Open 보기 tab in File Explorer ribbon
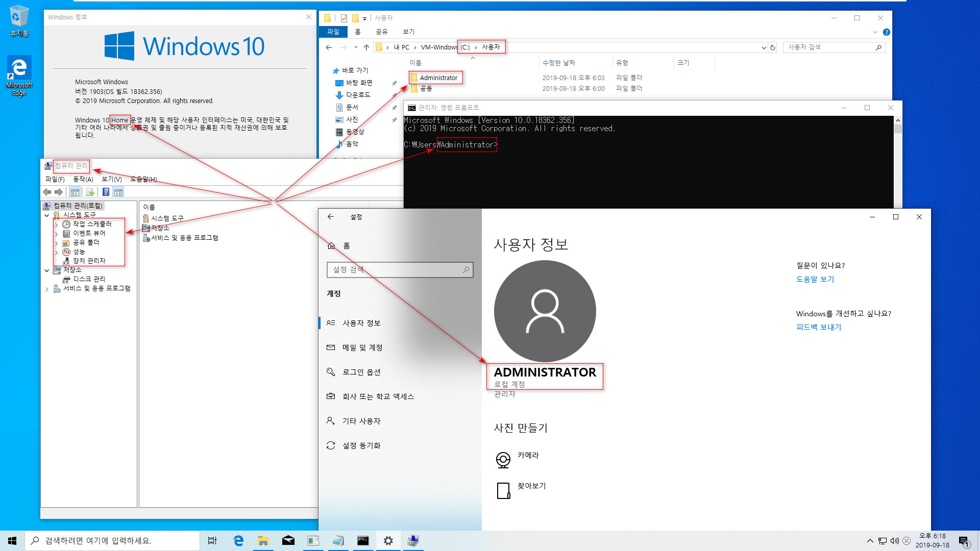This screenshot has width=980, height=551. tap(409, 32)
